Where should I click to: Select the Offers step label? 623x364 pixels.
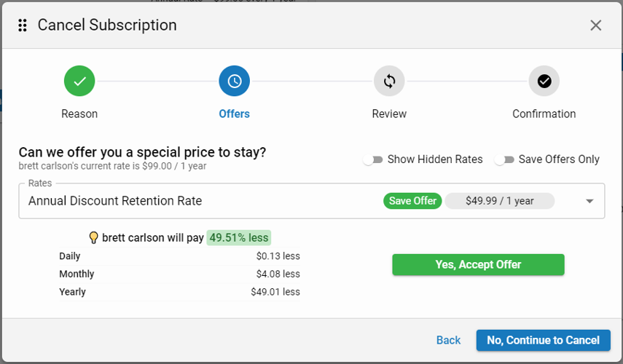234,114
